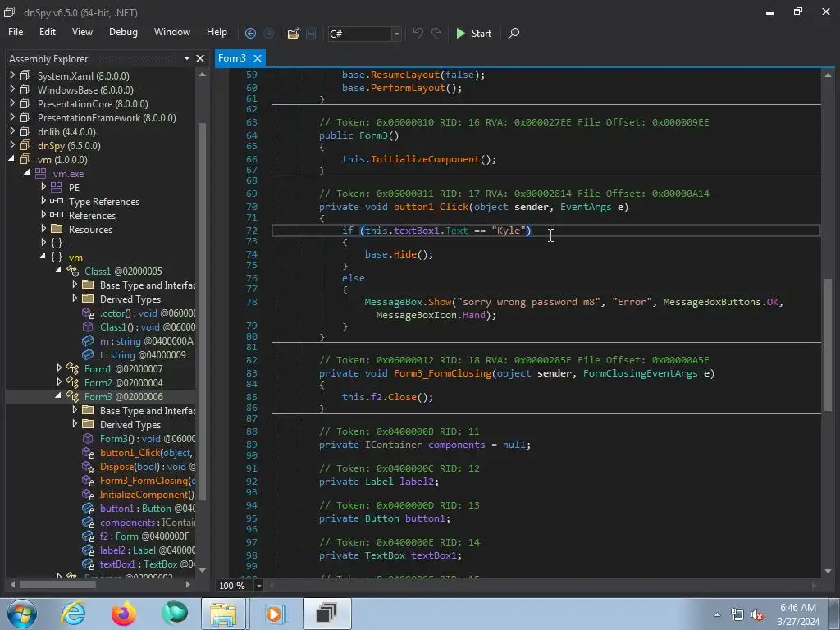Image resolution: width=840 pixels, height=630 pixels.
Task: Open the Search magnifier icon
Action: click(x=514, y=33)
